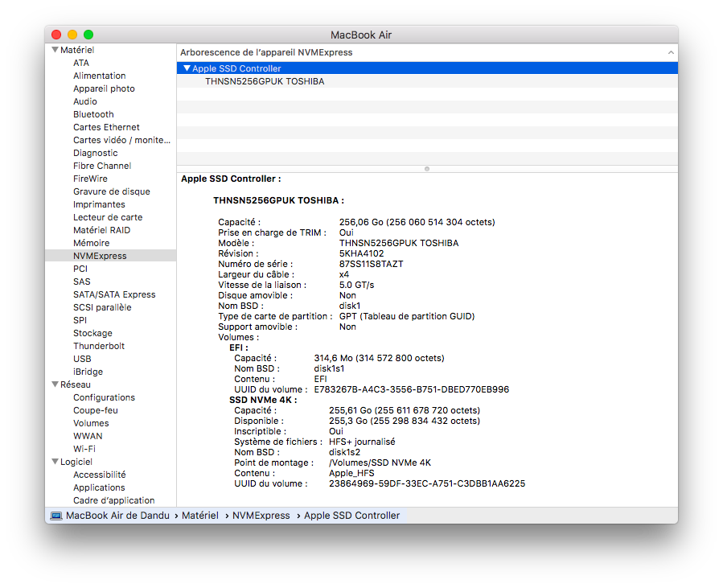Open Applications under Logiciel
This screenshot has width=723, height=588.
coord(99,488)
